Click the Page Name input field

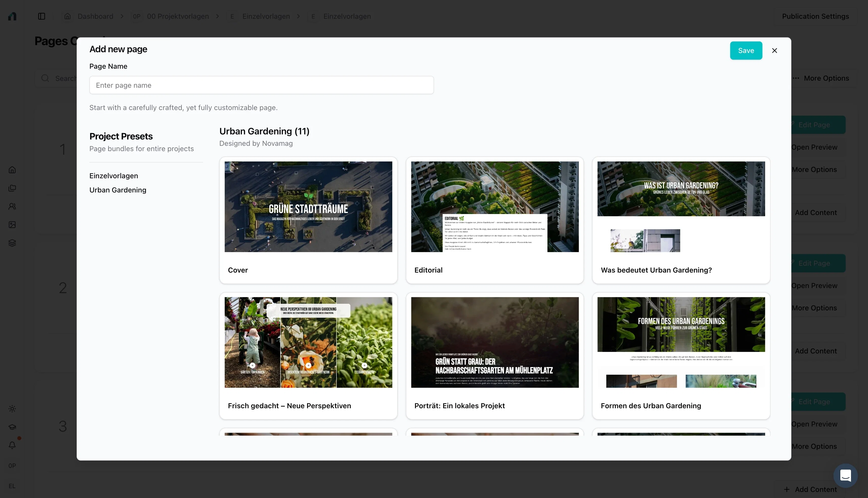[261, 85]
